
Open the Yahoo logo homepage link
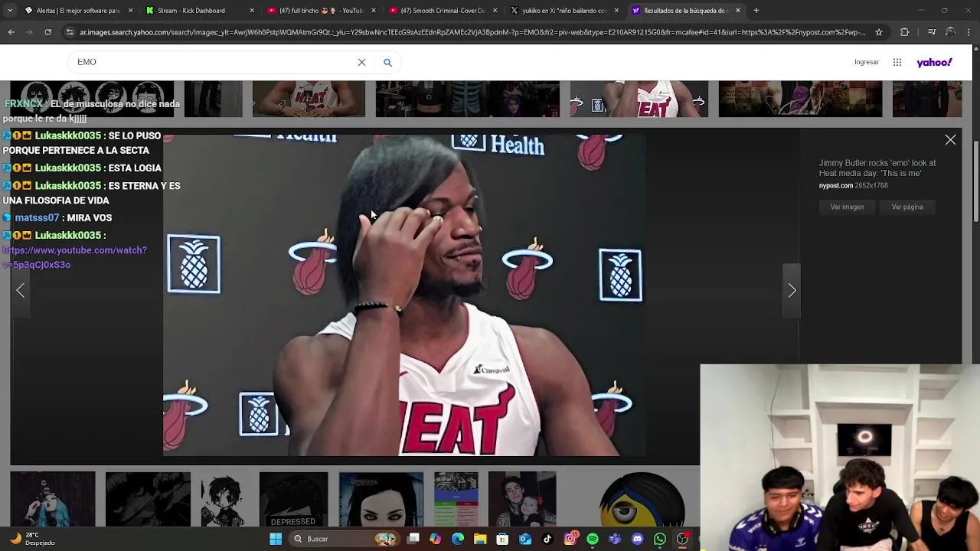click(934, 62)
